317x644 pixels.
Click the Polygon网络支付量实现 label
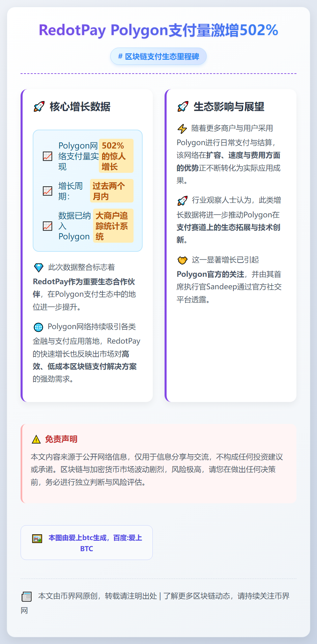click(x=78, y=156)
